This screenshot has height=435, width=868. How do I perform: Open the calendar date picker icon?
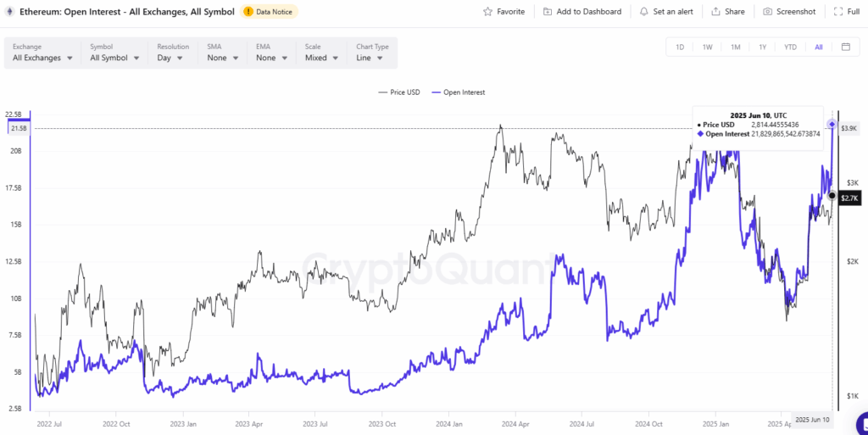click(x=845, y=47)
